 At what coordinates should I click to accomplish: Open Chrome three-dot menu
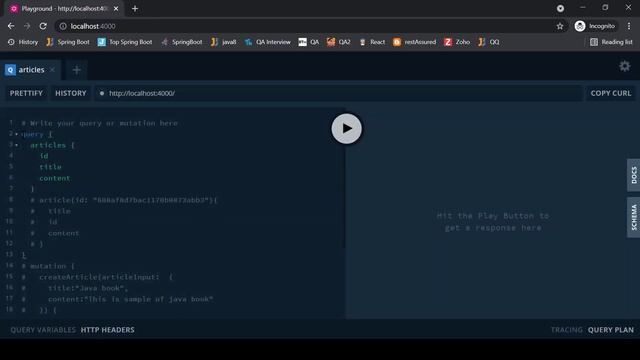tap(629, 26)
